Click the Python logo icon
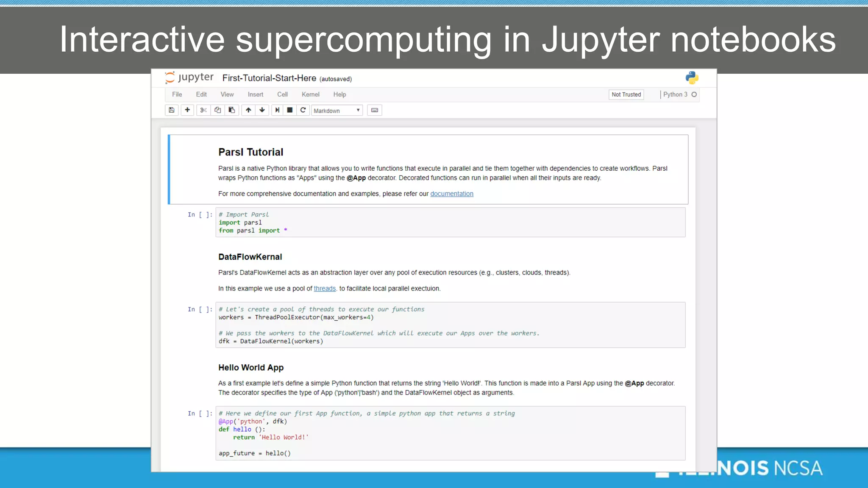 tap(692, 78)
